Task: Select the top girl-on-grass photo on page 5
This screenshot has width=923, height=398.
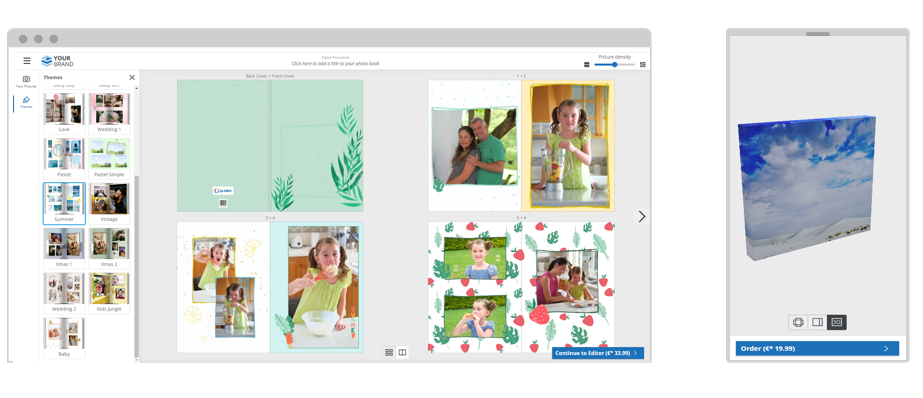Action: (475, 258)
